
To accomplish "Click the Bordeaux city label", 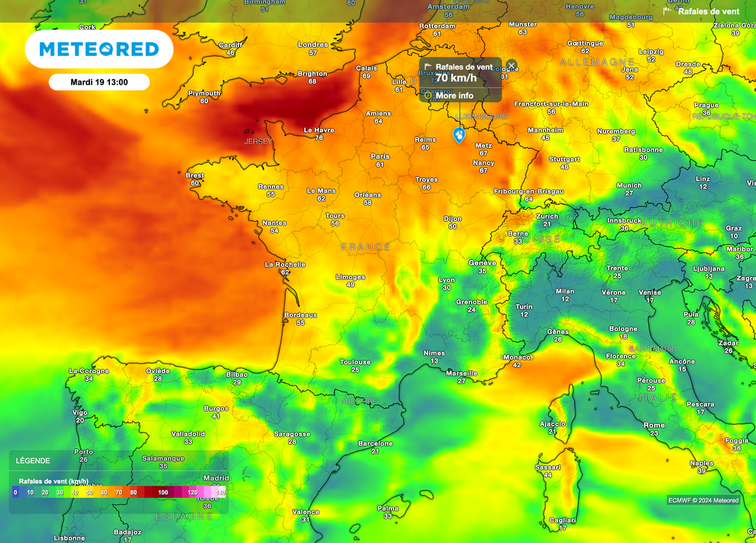I will click(300, 315).
